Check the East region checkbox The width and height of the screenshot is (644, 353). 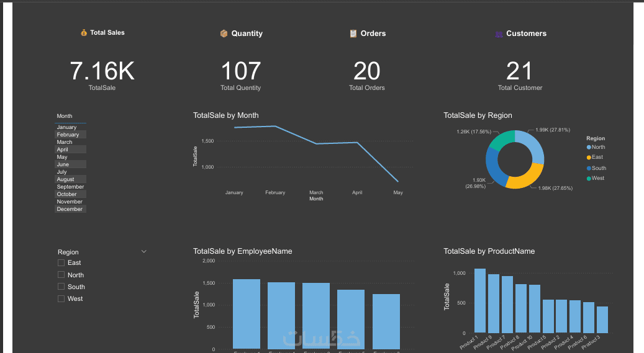tap(61, 262)
